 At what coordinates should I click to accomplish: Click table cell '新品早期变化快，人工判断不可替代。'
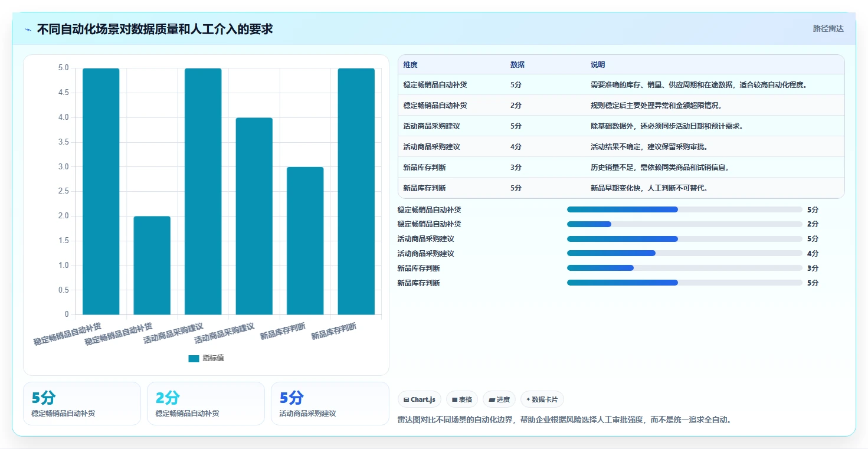[x=649, y=188]
